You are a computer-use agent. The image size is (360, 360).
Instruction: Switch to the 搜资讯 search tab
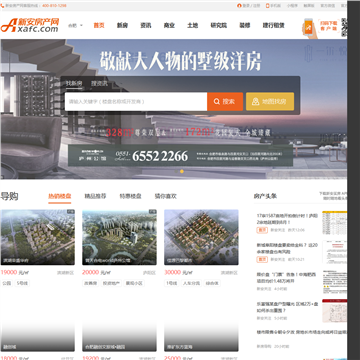[99, 83]
